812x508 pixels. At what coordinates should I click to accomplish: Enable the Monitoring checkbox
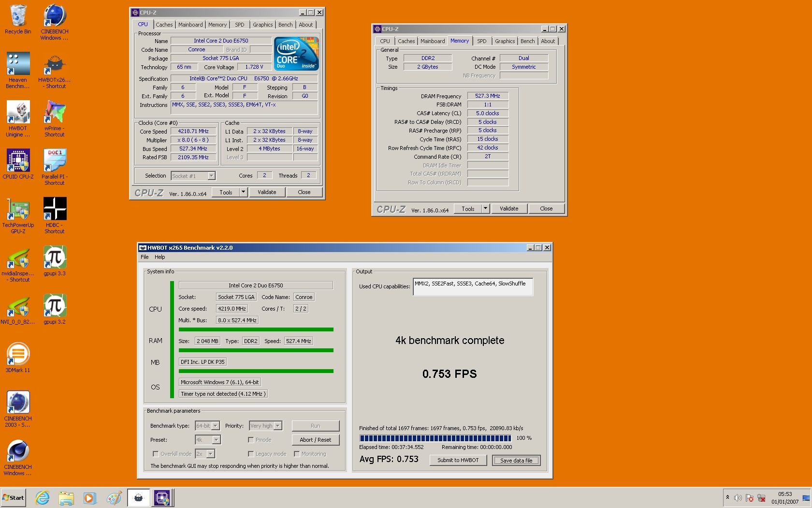tap(297, 454)
